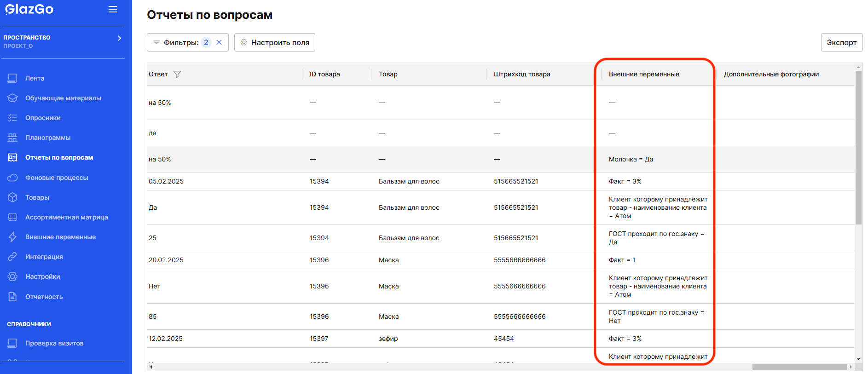Open Обучающие материалы section
The width and height of the screenshot is (868, 374).
pos(63,98)
